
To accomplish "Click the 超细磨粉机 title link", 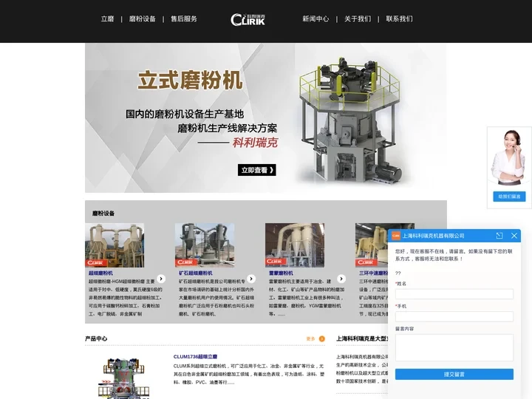I will [x=100, y=273].
